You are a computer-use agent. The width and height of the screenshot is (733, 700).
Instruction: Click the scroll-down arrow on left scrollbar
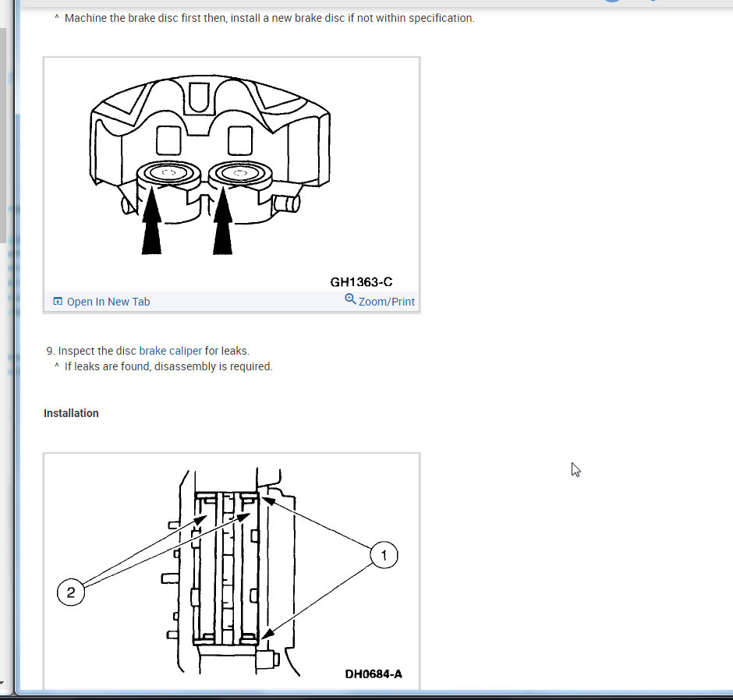pyautogui.click(x=2, y=683)
